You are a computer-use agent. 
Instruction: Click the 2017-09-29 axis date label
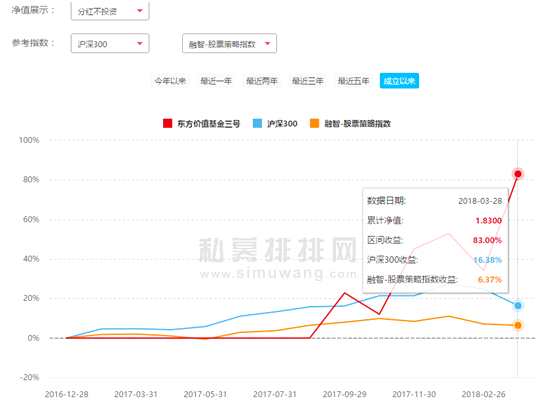click(x=344, y=394)
